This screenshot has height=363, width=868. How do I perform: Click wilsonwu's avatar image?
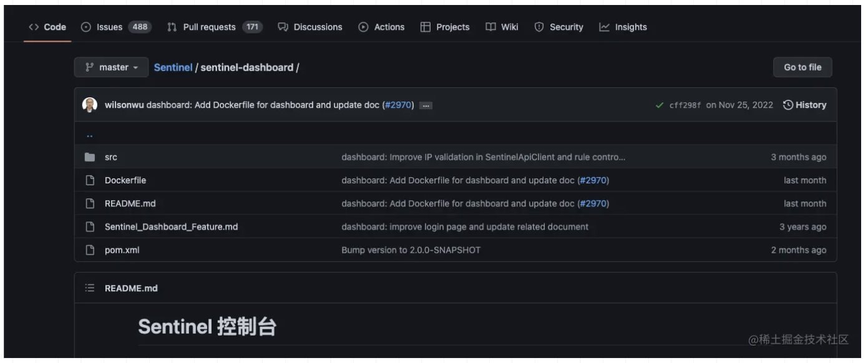90,105
